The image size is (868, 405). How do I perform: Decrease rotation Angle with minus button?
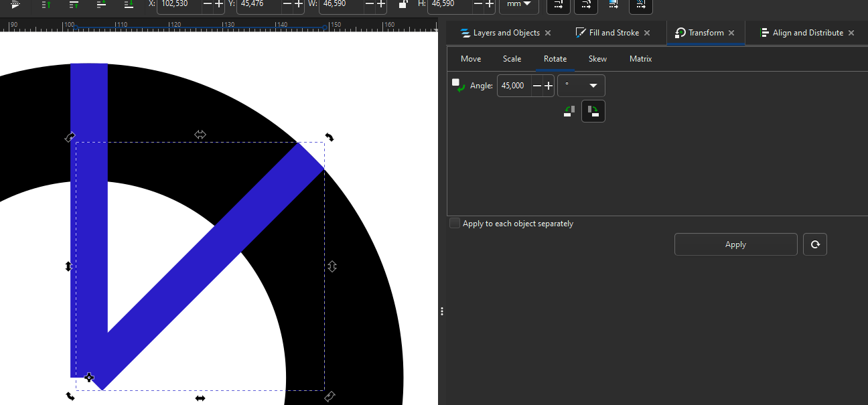coord(537,86)
